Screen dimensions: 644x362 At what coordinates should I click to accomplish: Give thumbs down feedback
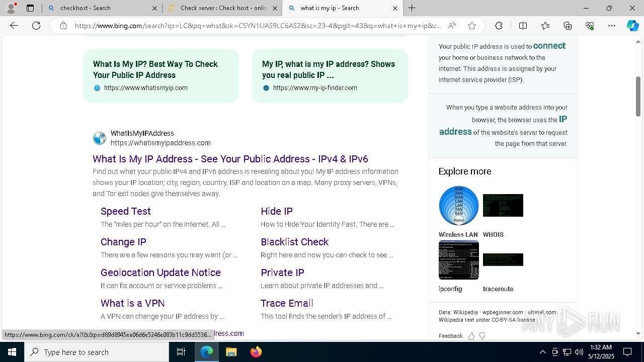coord(482,336)
